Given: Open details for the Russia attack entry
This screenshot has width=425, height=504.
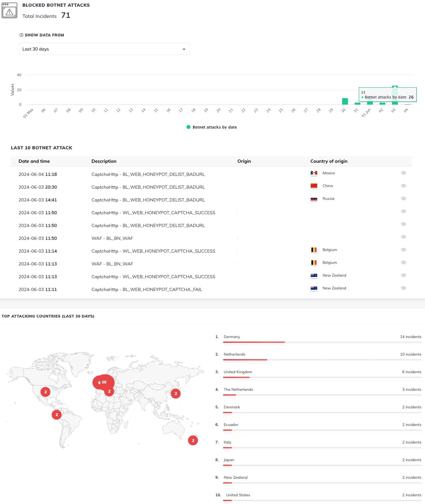Looking at the screenshot, I should 403,199.
